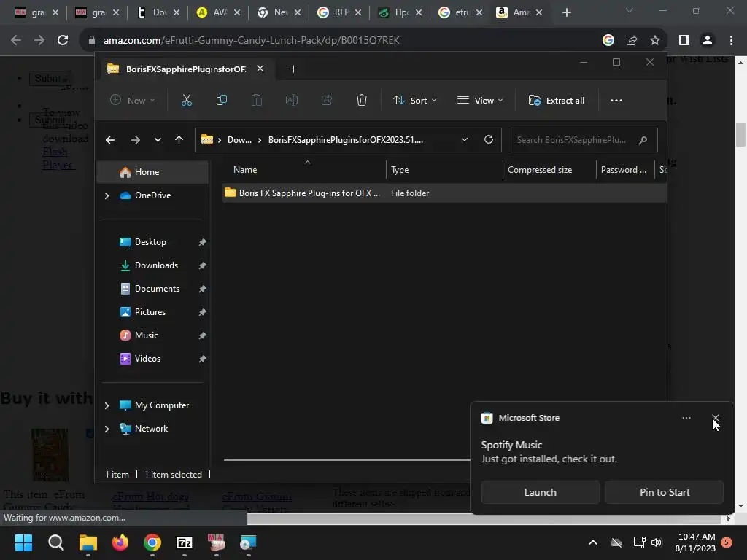The width and height of the screenshot is (747, 560).
Task: Open the See more ellipsis in Explorer toolbar
Action: pyautogui.click(x=616, y=100)
